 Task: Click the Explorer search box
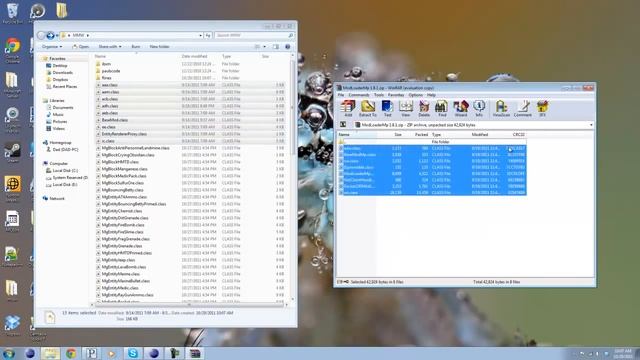(x=254, y=36)
